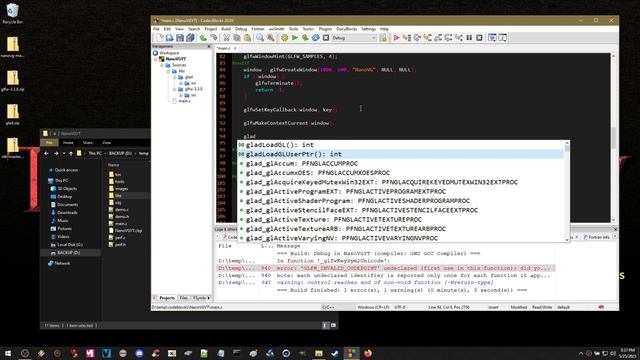This screenshot has width=640, height=360.
Task: Open Find with magnifier icon
Action: click(x=260, y=38)
